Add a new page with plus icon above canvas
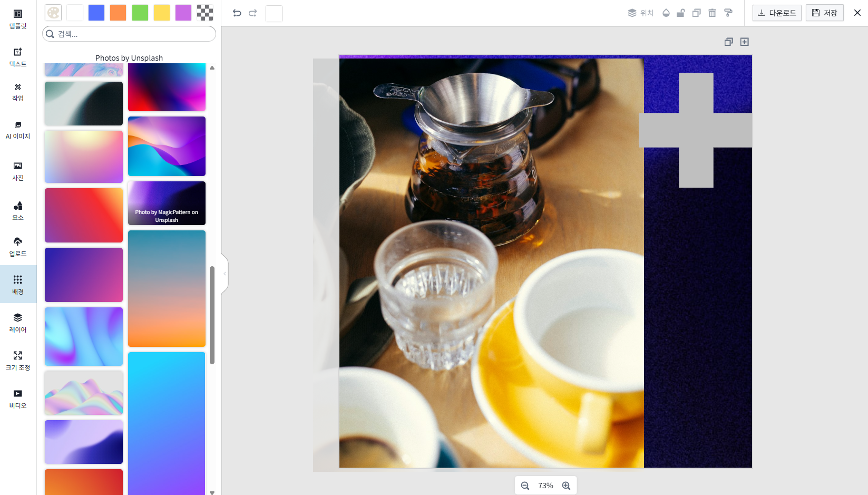The image size is (868, 495). pyautogui.click(x=744, y=42)
